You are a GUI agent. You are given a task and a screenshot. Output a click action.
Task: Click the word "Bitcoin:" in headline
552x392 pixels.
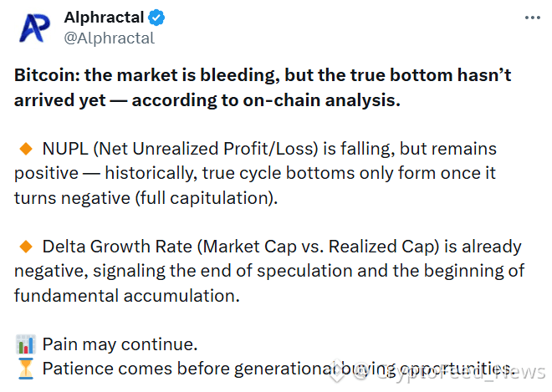(47, 75)
